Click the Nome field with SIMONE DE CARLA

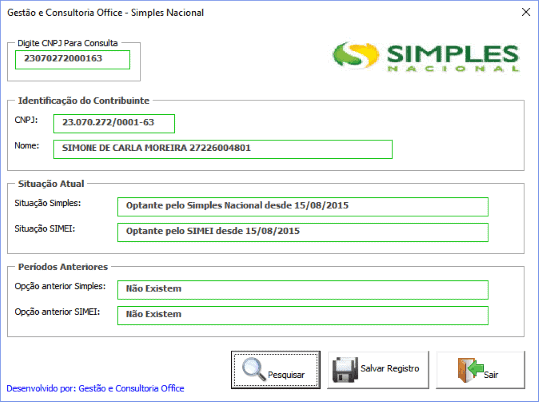pos(223,149)
